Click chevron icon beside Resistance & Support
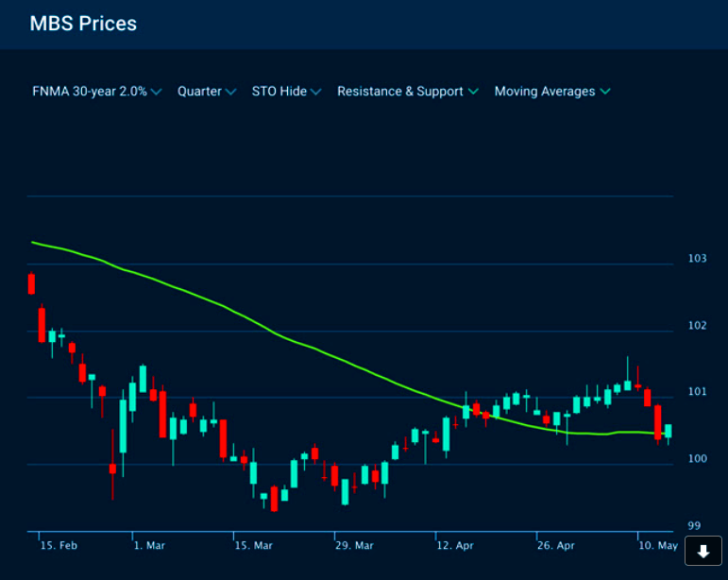The height and width of the screenshot is (580, 728). click(473, 92)
